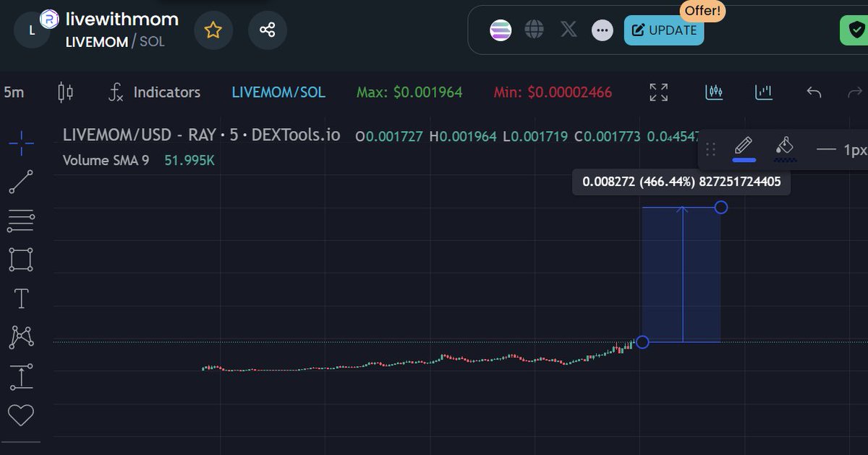Open the Fibonacci retracement tool group

coord(21,221)
